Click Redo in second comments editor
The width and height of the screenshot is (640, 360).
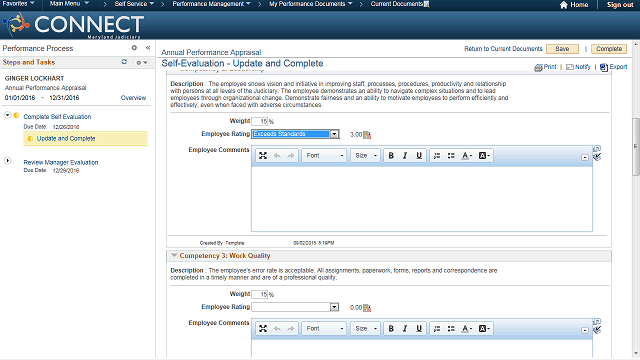click(x=291, y=329)
